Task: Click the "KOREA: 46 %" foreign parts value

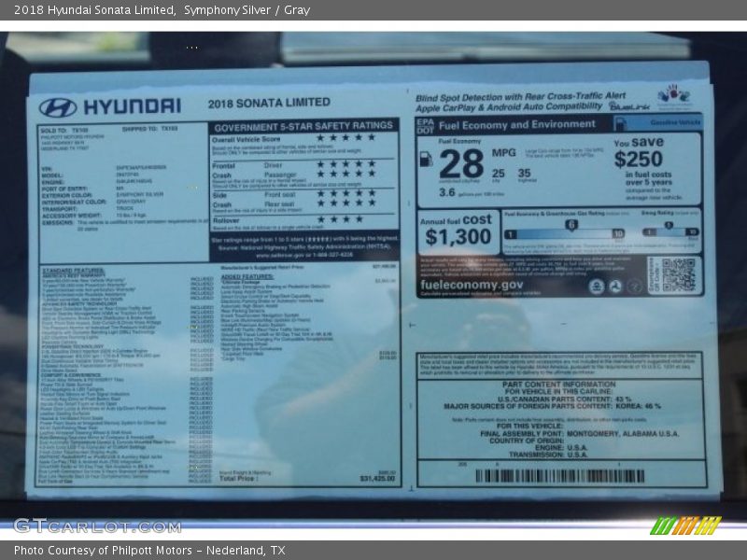Action: (639, 406)
